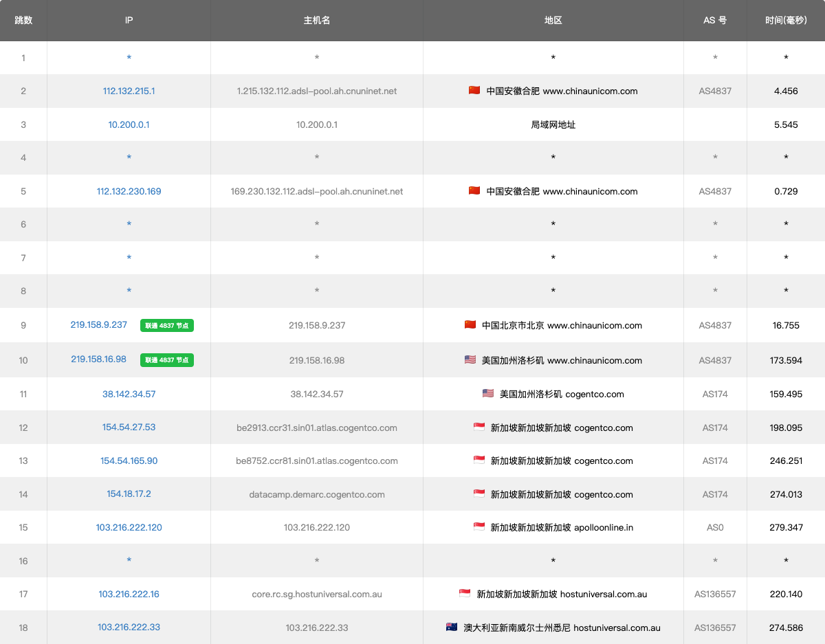825x644 pixels.
Task: Click latency value 274.586
Action: (x=786, y=628)
